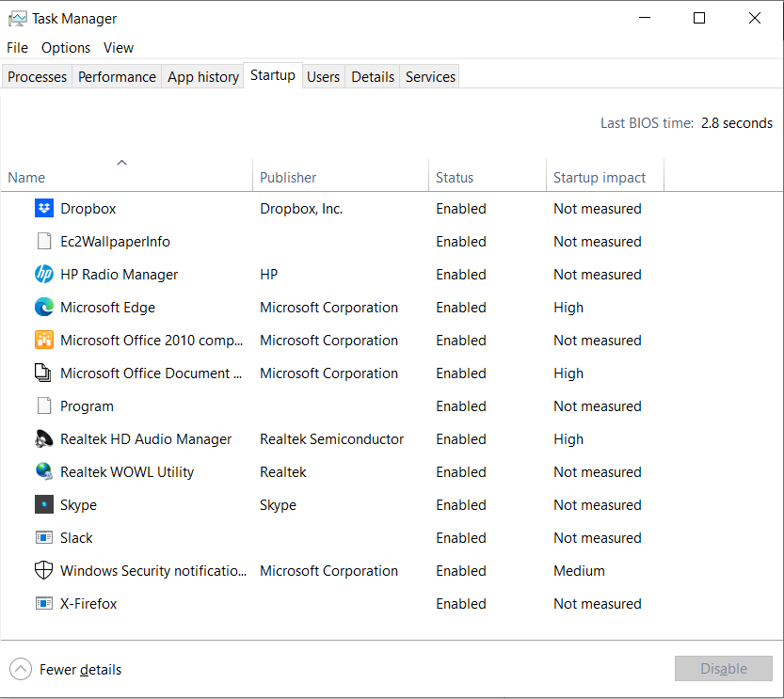Click the Disable button

click(x=723, y=669)
